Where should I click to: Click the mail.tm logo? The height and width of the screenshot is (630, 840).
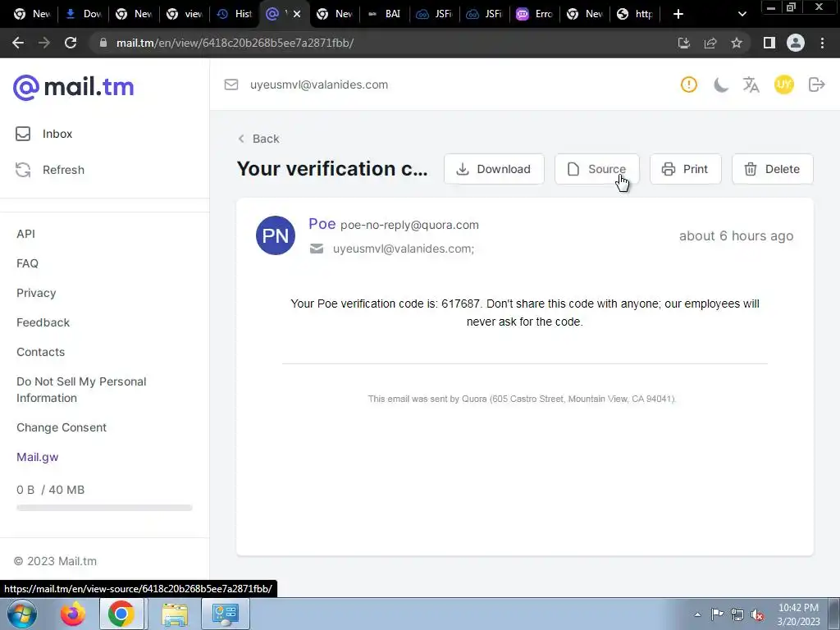click(x=73, y=87)
